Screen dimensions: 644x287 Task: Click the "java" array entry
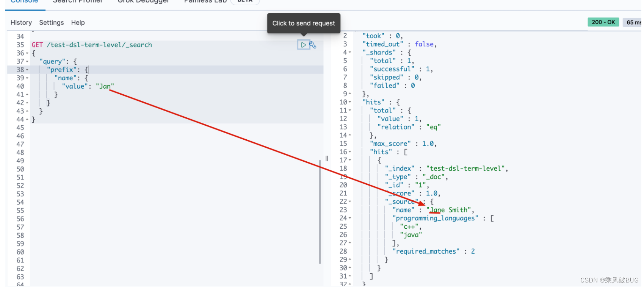tap(411, 235)
